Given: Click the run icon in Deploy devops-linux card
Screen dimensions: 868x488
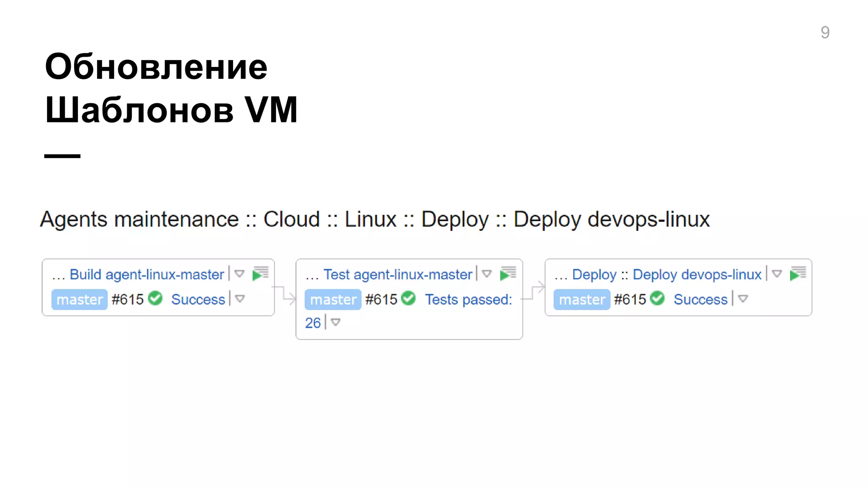Looking at the screenshot, I should click(x=798, y=274).
